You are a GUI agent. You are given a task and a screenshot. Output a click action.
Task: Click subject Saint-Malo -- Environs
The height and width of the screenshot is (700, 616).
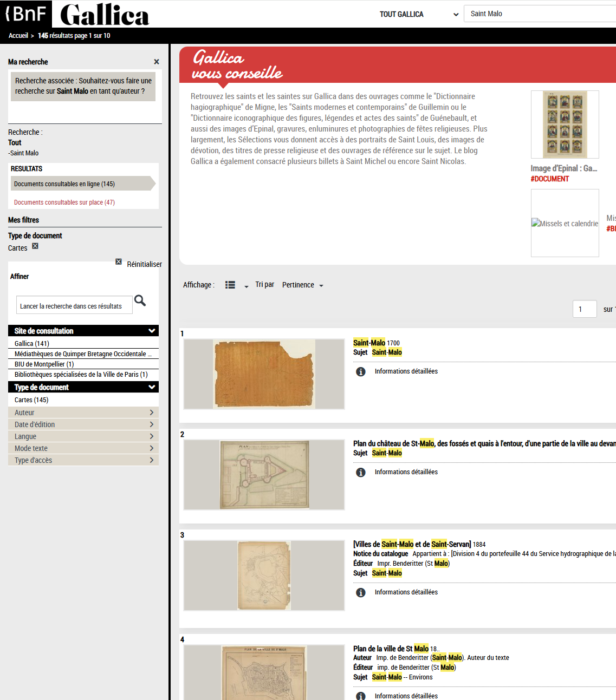point(402,677)
